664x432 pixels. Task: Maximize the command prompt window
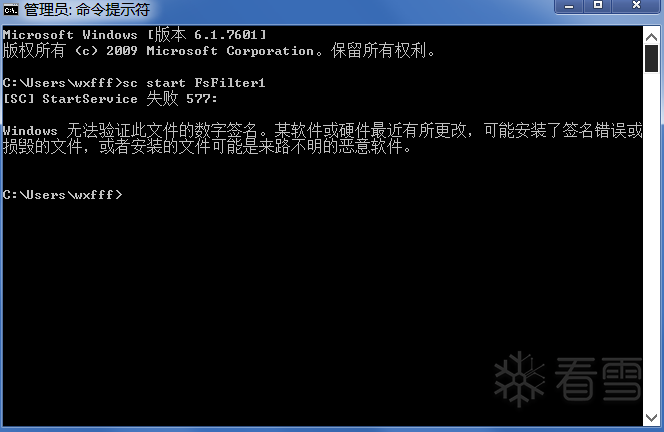coord(598,6)
